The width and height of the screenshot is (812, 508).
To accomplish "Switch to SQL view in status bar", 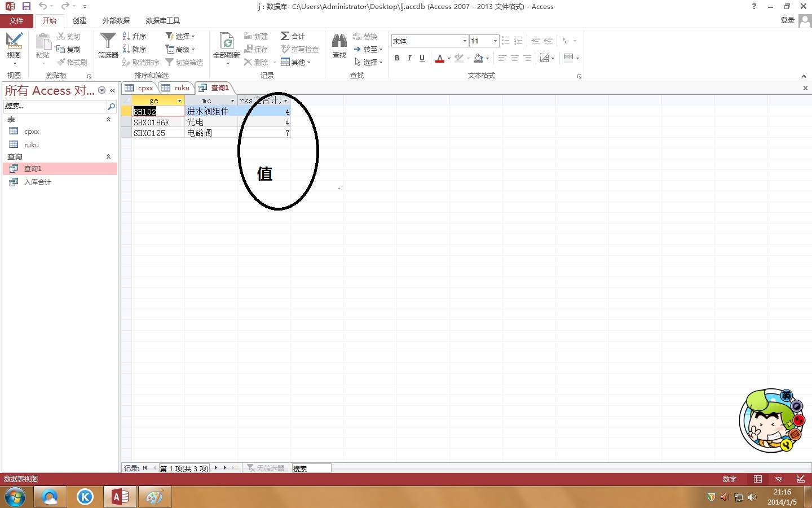I will click(x=779, y=479).
